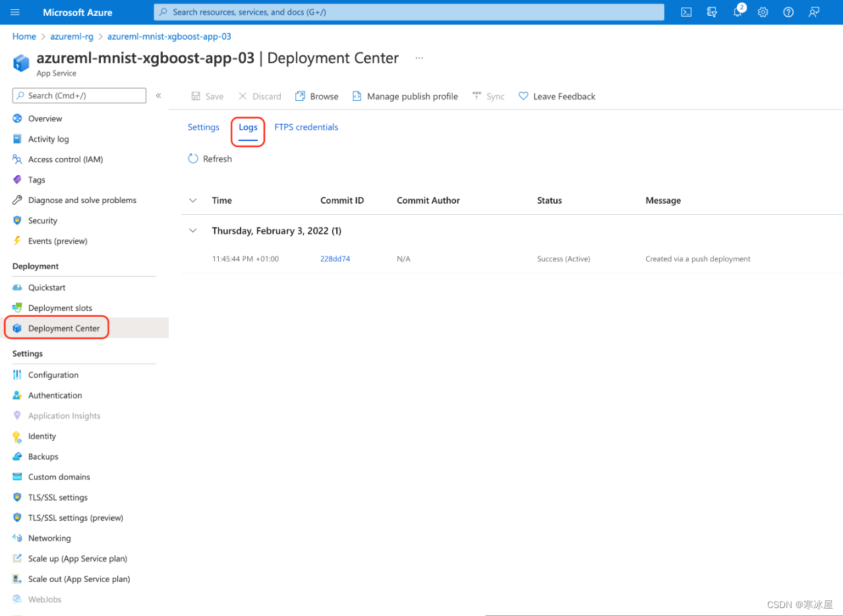Click '11:45:44 PM +01:00' time cell
Image resolution: width=843 pixels, height=616 pixels.
245,259
